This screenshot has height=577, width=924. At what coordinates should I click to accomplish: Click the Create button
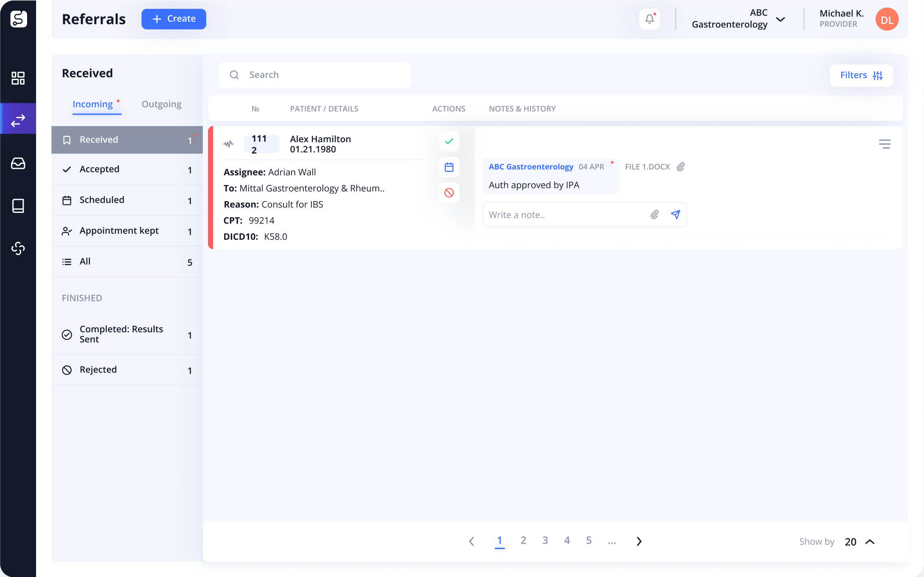tap(174, 19)
